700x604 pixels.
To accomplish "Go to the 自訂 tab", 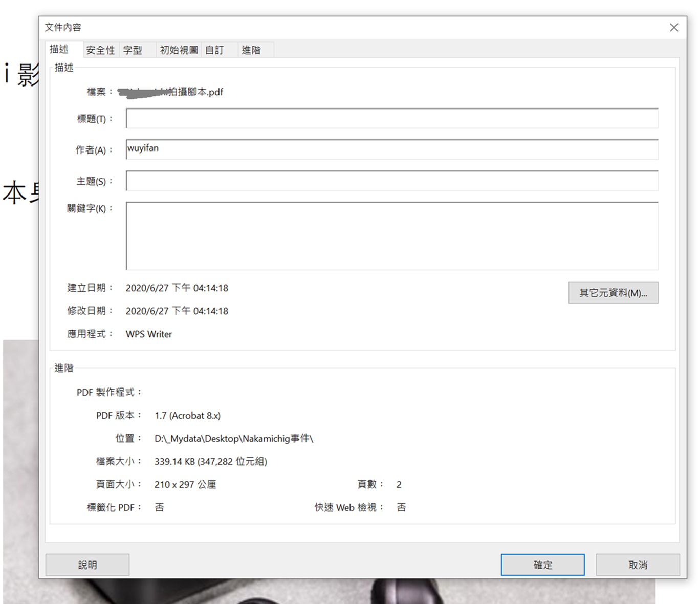I will pyautogui.click(x=214, y=50).
